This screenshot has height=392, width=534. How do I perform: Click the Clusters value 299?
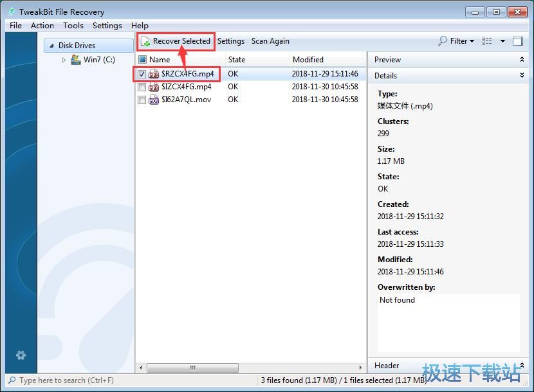click(x=383, y=134)
